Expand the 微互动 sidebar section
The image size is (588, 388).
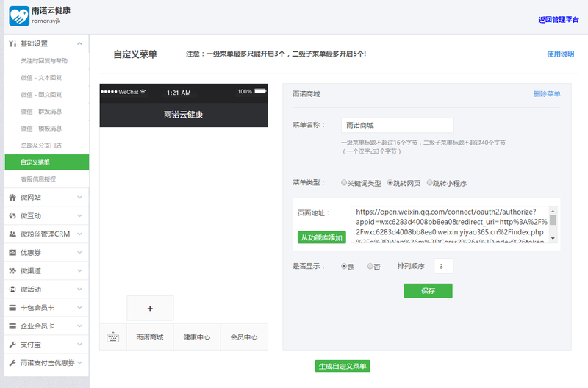pos(79,216)
